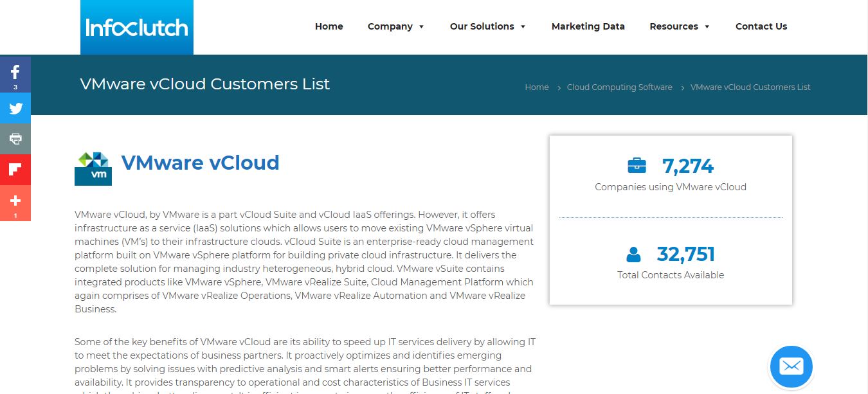Click Companies using VMware vCloud label
Viewport: 868px width, 394px height.
671,187
